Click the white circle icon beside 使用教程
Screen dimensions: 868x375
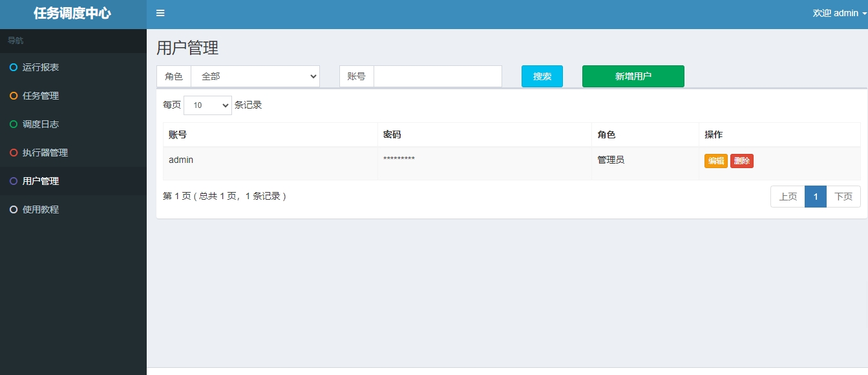pos(14,209)
